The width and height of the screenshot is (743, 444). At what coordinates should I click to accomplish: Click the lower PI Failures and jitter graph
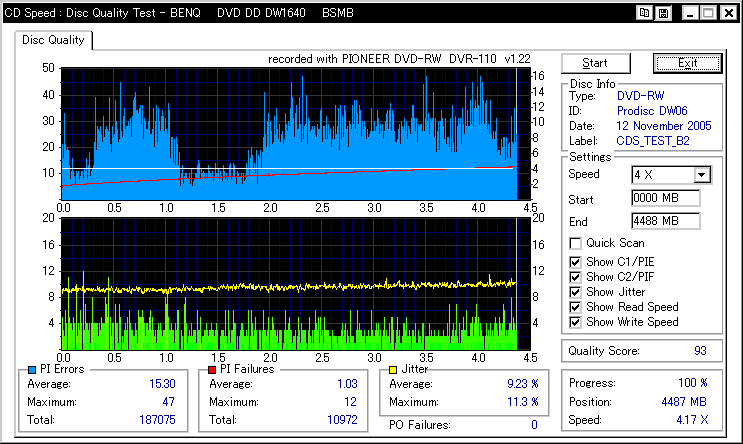tap(296, 284)
